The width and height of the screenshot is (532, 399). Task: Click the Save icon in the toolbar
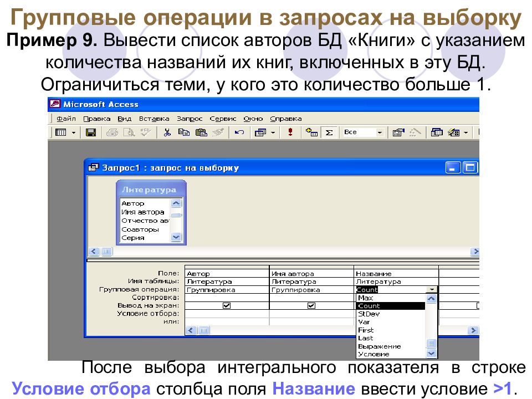91,132
